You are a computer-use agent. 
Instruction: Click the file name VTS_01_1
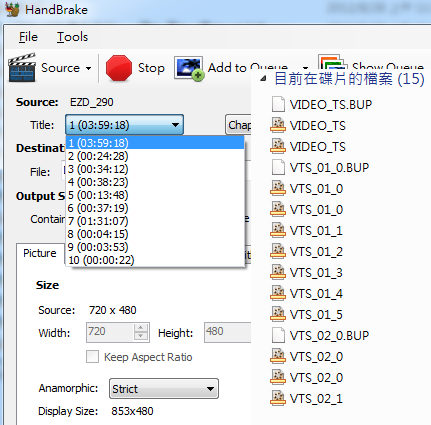pyautogui.click(x=316, y=231)
